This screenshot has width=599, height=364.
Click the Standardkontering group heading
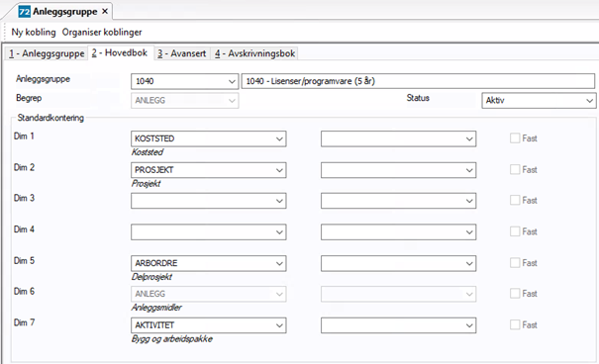(50, 118)
